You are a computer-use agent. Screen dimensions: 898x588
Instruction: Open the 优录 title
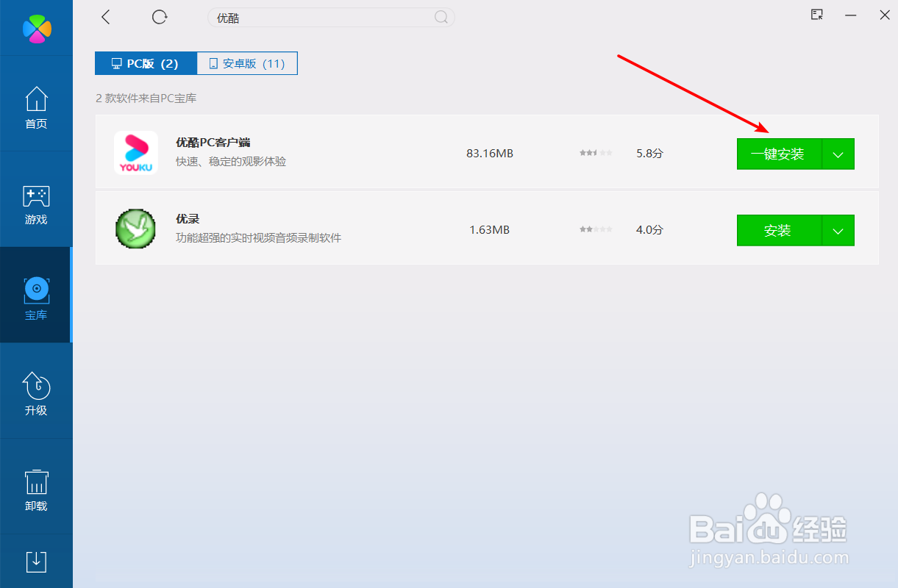(x=188, y=218)
